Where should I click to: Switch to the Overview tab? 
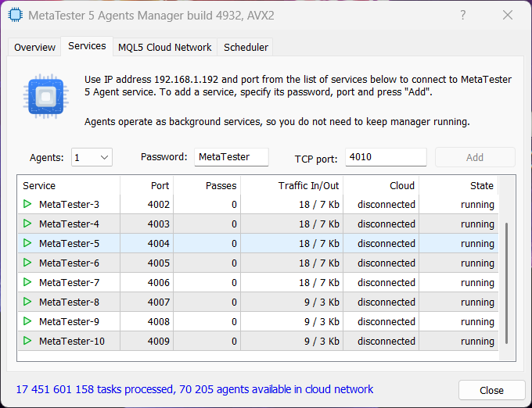coord(34,47)
